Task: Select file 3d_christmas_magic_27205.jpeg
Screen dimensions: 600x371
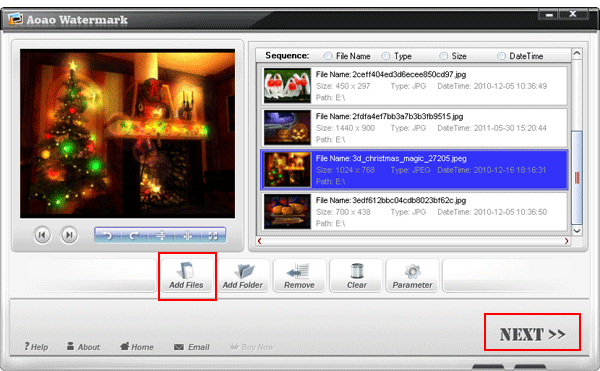Action: pos(414,170)
